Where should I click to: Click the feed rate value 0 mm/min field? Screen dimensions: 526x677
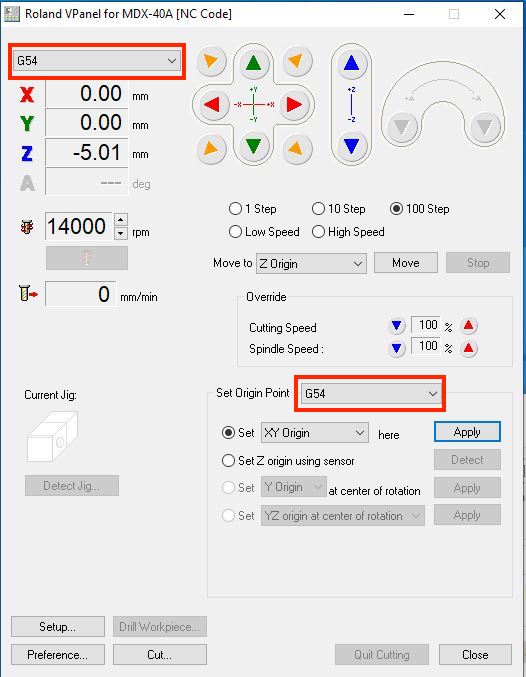click(x=80, y=294)
